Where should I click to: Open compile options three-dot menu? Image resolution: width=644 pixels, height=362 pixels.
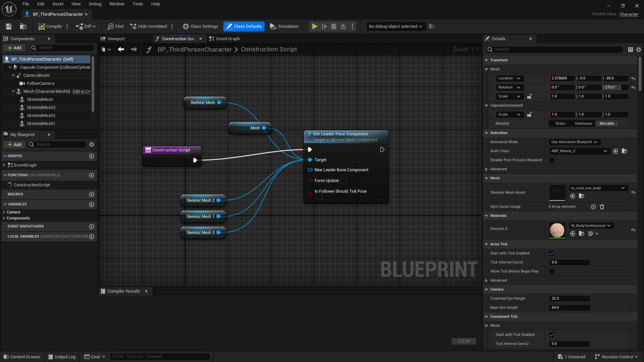(x=67, y=27)
